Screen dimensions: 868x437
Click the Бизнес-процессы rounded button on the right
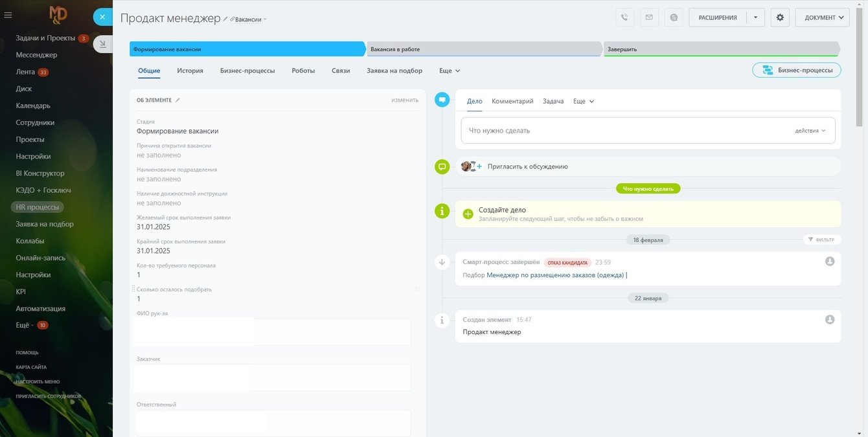pyautogui.click(x=797, y=70)
